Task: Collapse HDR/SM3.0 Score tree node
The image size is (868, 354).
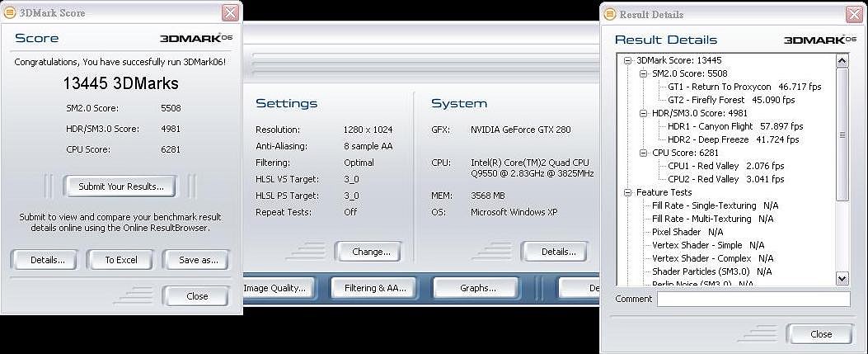Action: coord(643,113)
